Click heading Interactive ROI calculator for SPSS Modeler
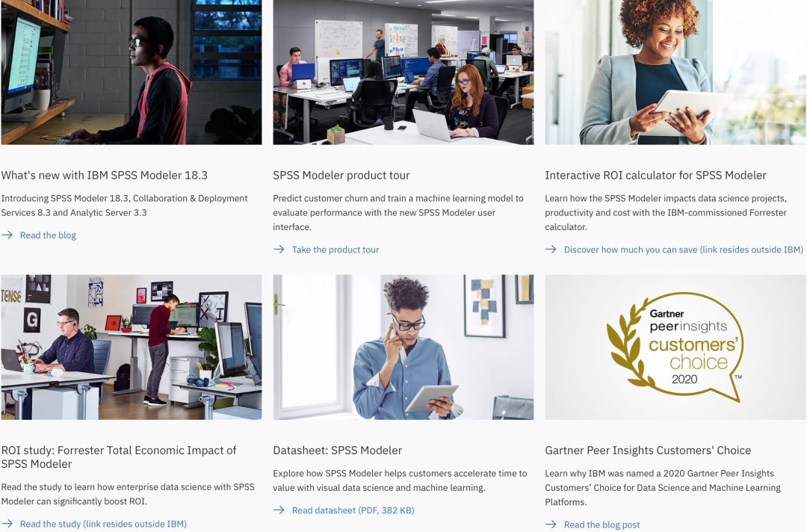 coord(656,176)
